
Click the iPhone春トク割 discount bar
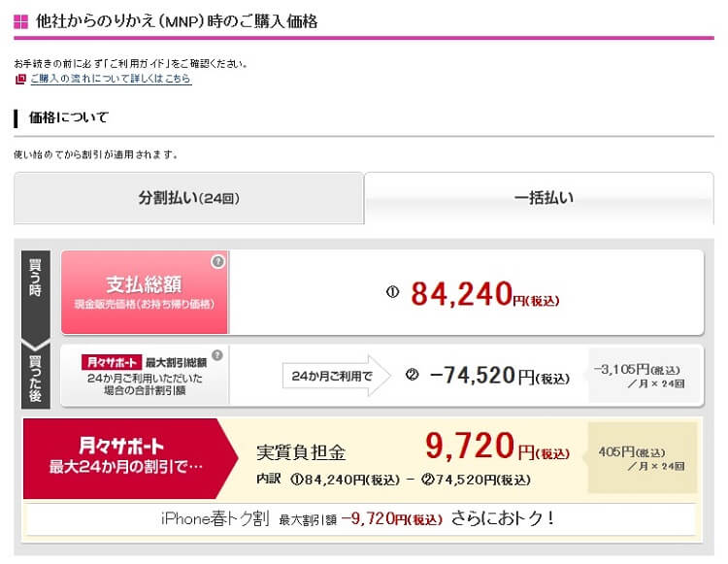[360, 518]
